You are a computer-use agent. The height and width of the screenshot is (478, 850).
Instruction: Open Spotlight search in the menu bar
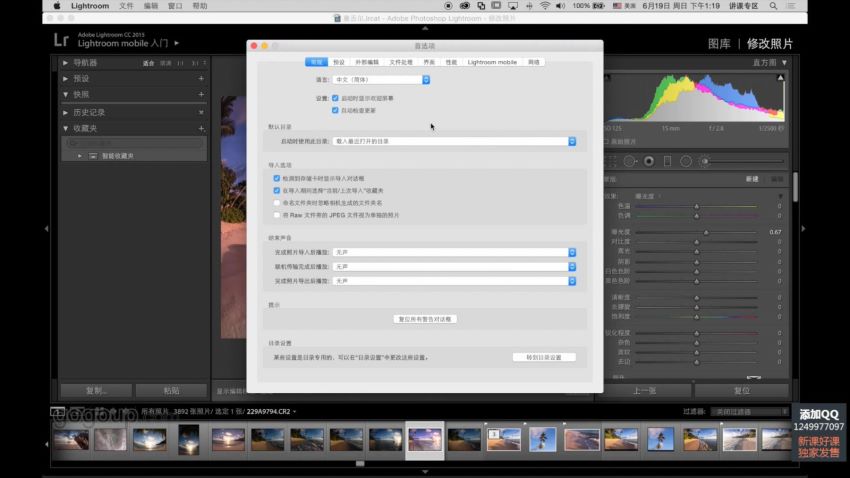[774, 6]
